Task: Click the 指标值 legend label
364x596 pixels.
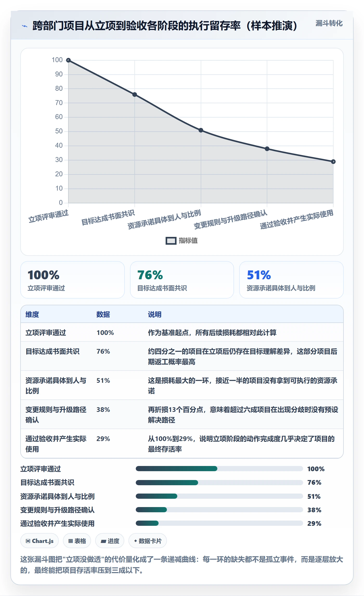Action: pyautogui.click(x=188, y=241)
